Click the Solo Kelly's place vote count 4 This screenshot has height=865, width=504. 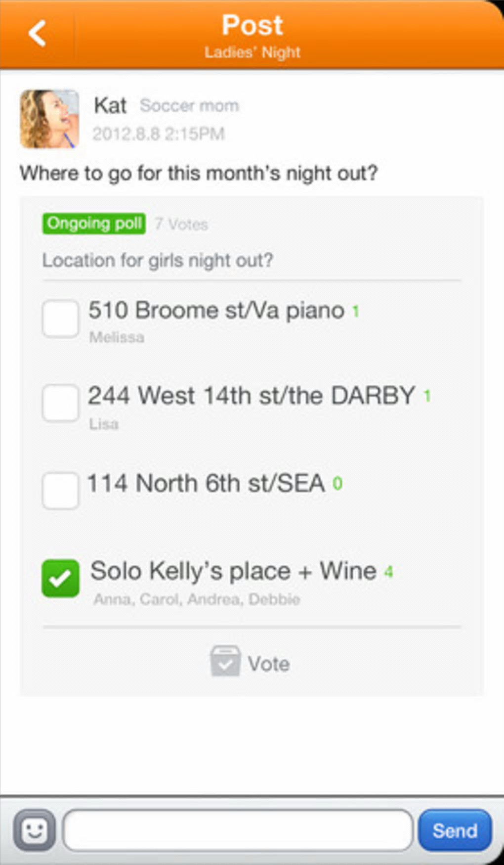[389, 572]
